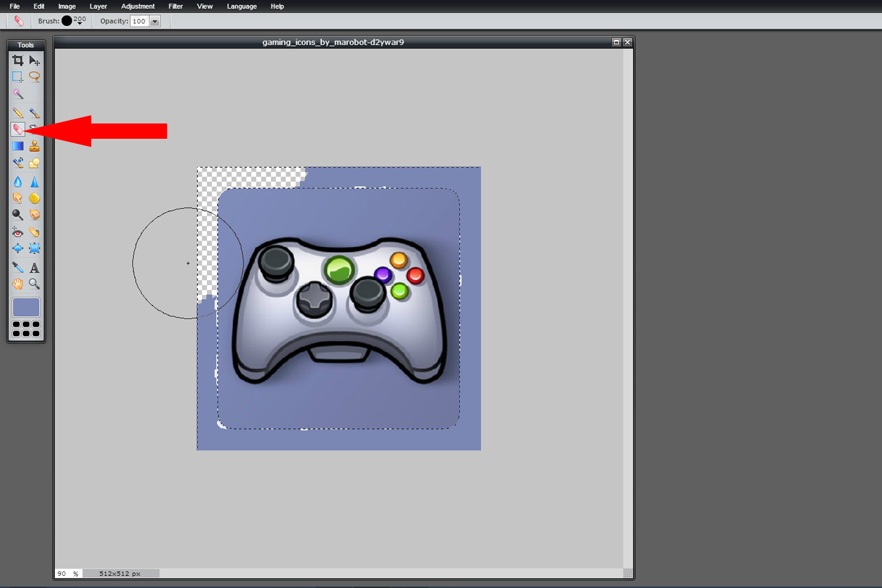
Task: Select the Eraser tool in Tools panel
Action: point(18,129)
